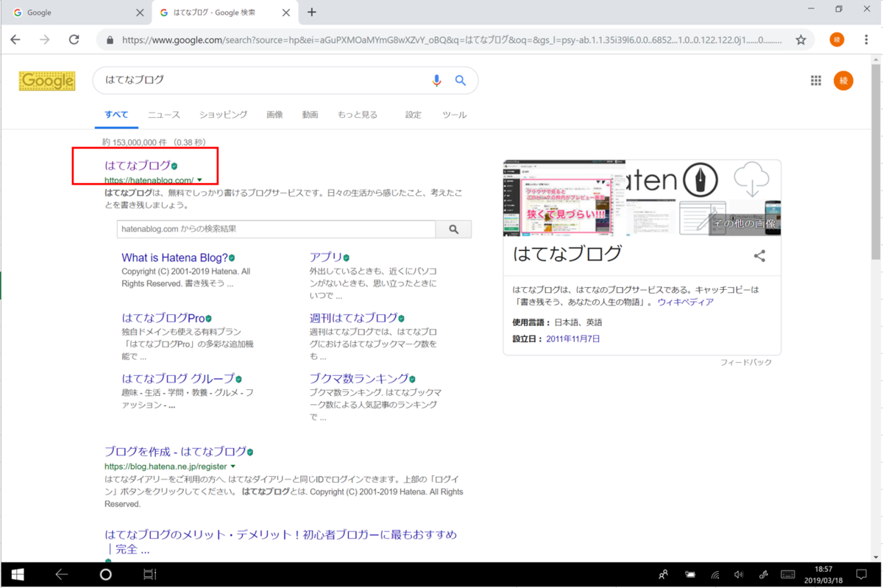
Task: Click the hatenablog.com からの検索結果 field
Action: [x=276, y=230]
